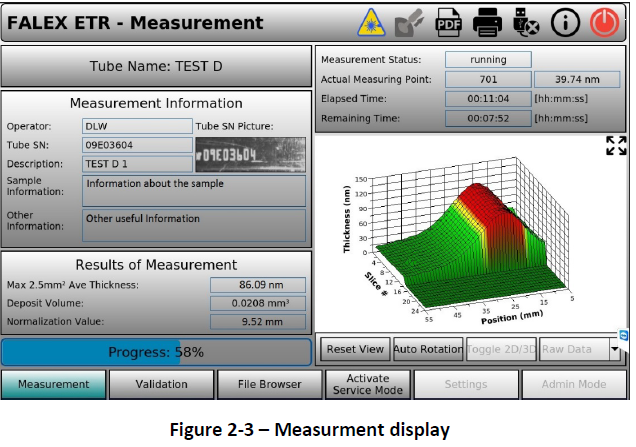Activate Service Mode

point(367,384)
